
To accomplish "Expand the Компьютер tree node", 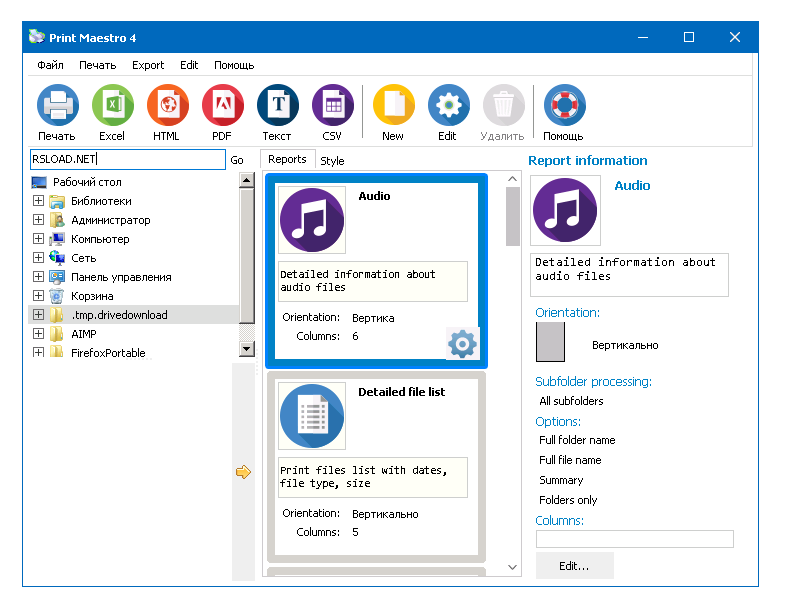I will (x=39, y=239).
